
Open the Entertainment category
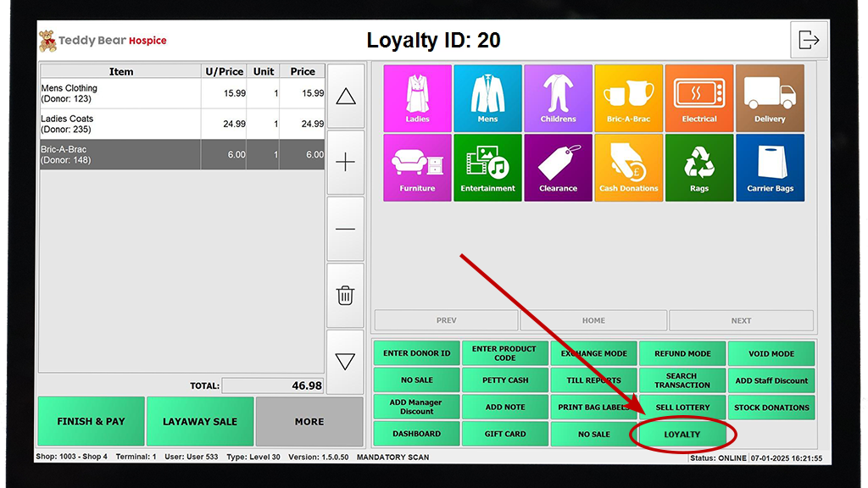487,167
